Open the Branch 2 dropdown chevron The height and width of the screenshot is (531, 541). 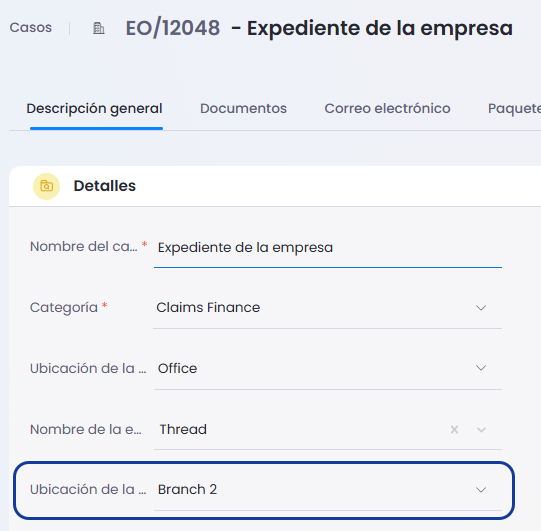(x=481, y=490)
